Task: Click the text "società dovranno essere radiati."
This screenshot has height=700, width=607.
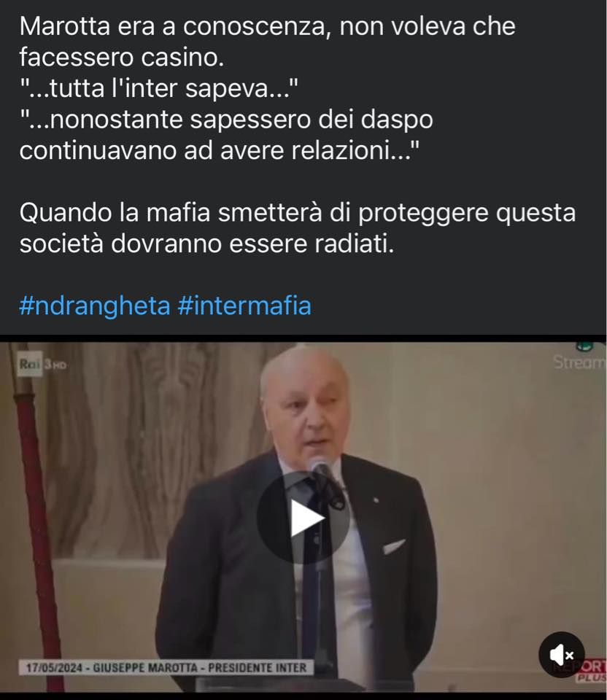Action: pyautogui.click(x=206, y=244)
